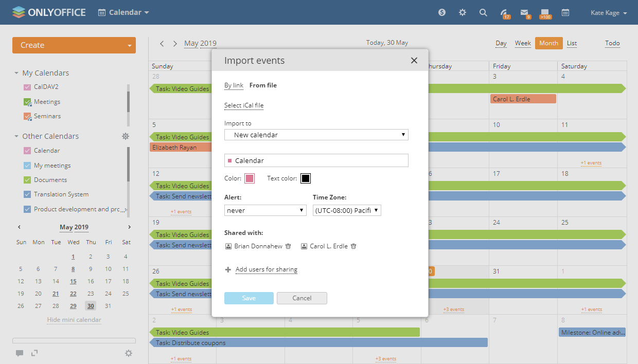Screen dimensions: 638x364
Task: Switch to the Week view
Action: 523,43
